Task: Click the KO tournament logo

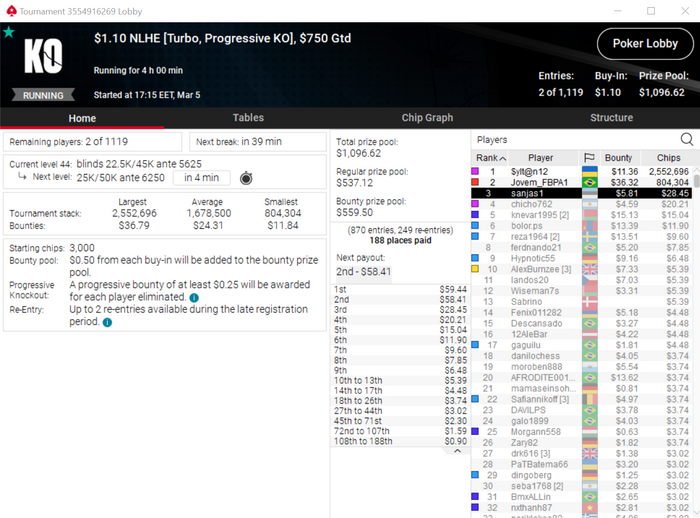Action: [x=43, y=56]
